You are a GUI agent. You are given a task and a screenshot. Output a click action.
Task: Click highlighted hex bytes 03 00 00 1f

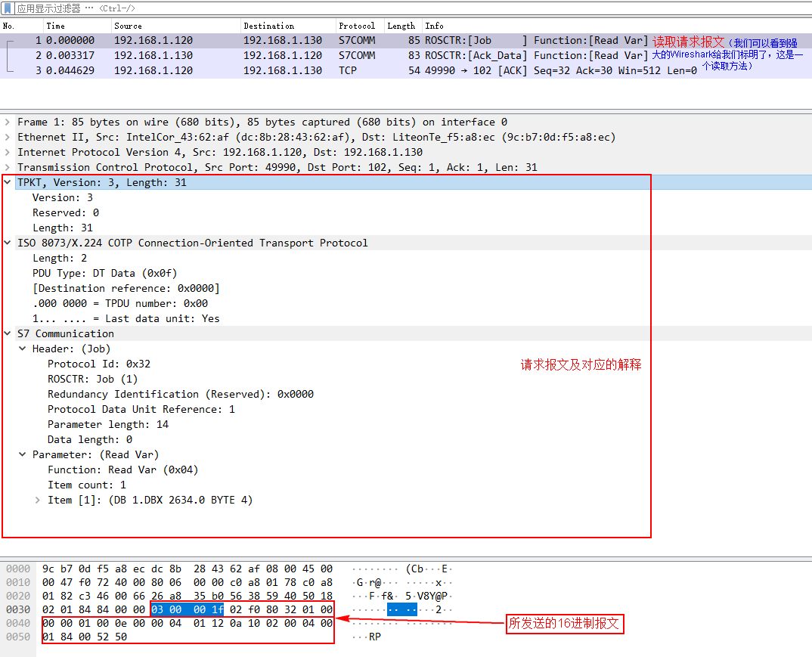pyautogui.click(x=188, y=609)
